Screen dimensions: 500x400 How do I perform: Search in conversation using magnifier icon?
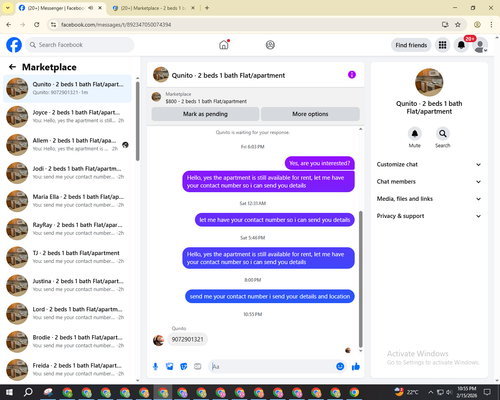click(x=443, y=134)
